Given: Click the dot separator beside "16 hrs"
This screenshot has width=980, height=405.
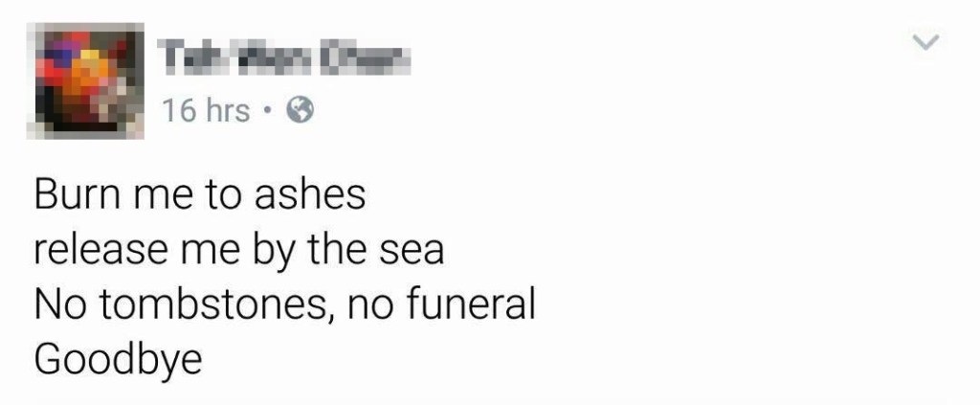Looking at the screenshot, I should point(271,112).
